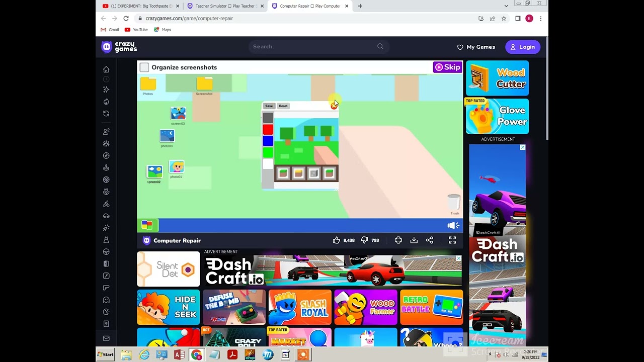Viewport: 644px width, 362px height.
Task: Open the bike games sidebar icon
Action: coord(106,204)
